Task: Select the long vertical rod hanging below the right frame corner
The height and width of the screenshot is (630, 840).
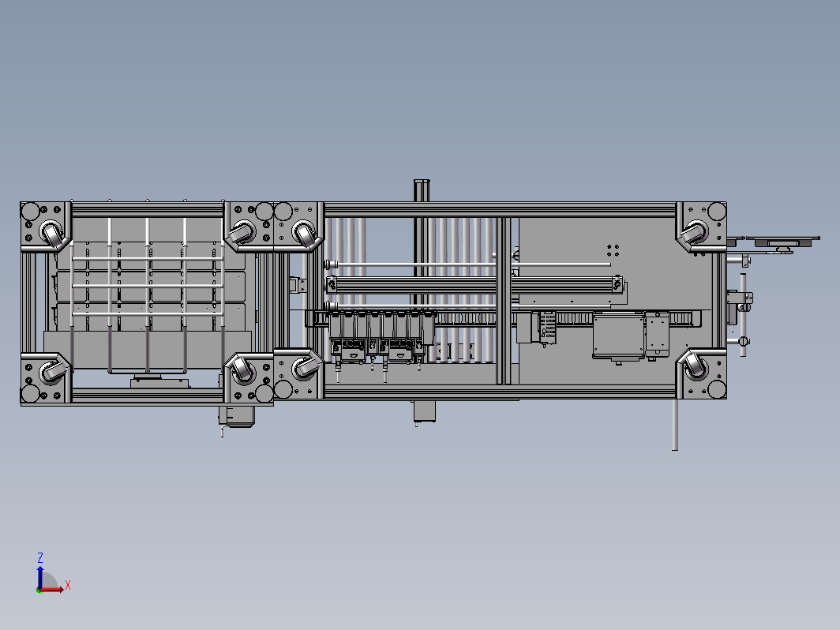Action: click(675, 424)
